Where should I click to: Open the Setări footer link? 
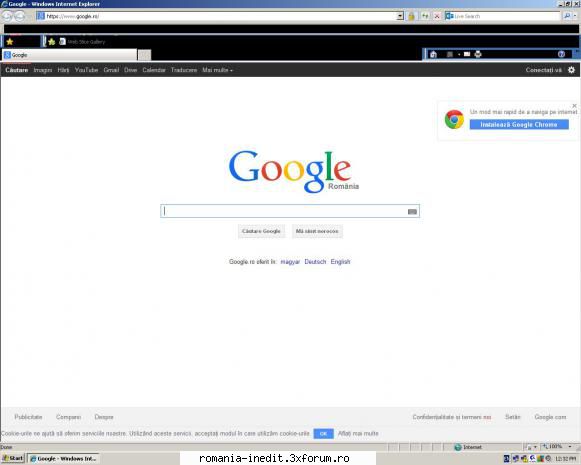[x=512, y=417]
